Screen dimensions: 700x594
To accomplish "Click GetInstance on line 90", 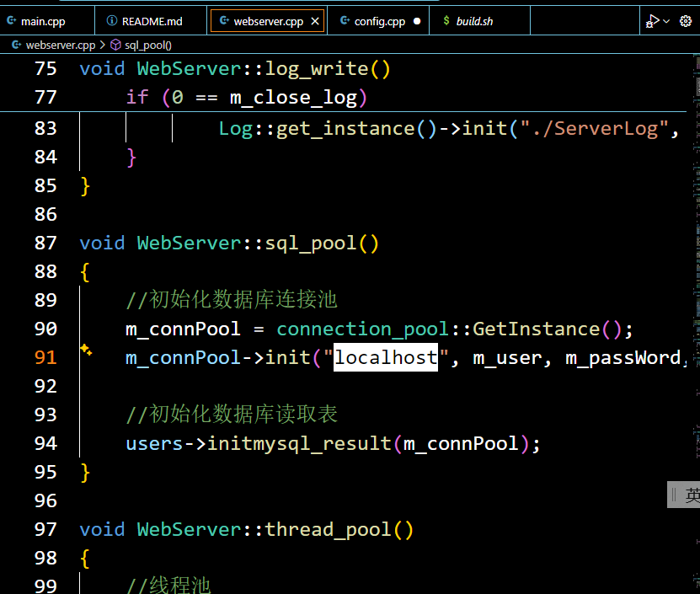I will coord(536,329).
